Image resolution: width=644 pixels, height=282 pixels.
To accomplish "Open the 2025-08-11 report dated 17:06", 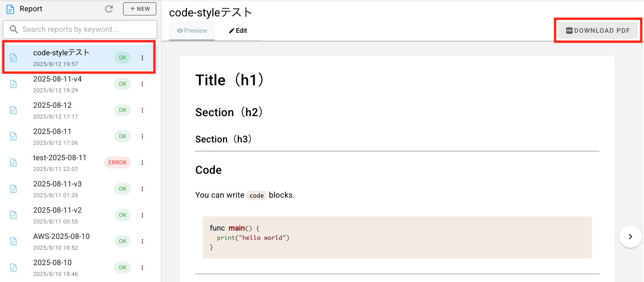I will tap(79, 137).
